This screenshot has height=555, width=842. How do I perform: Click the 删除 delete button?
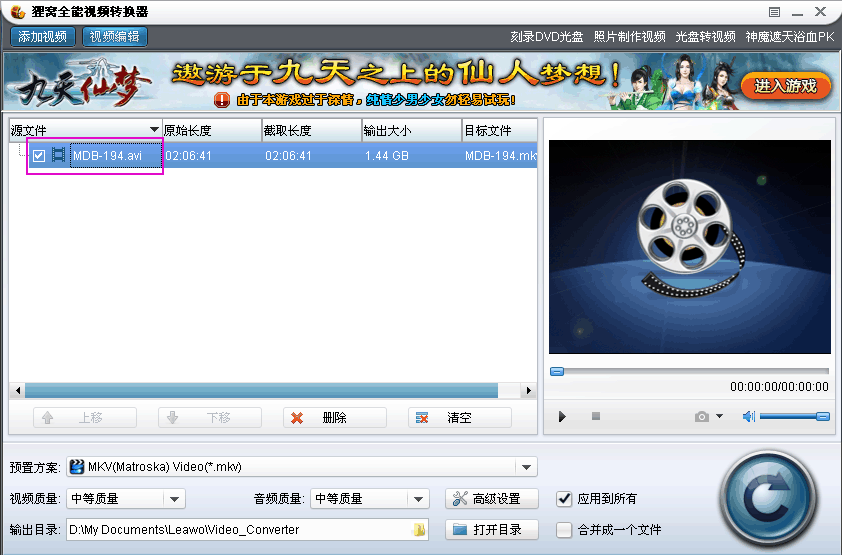335,418
